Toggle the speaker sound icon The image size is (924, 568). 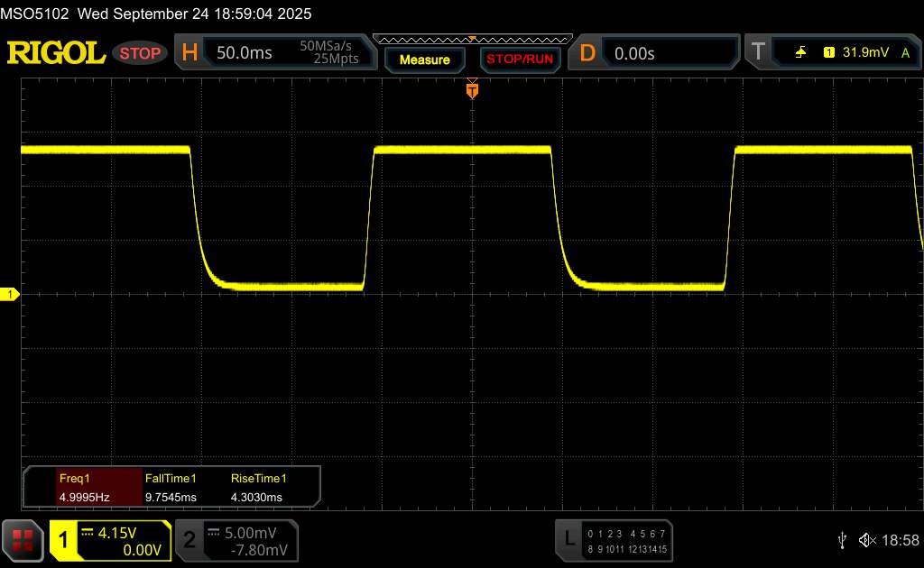pos(866,540)
